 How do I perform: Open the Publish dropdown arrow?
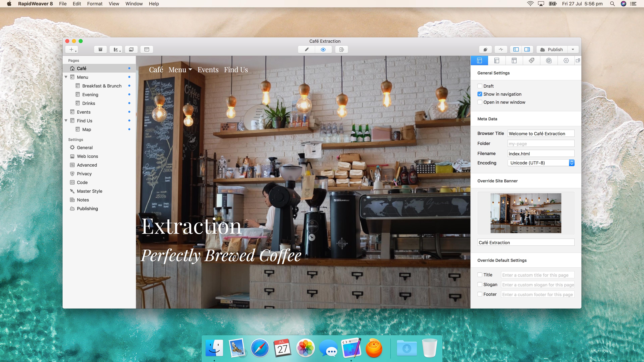coord(573,49)
